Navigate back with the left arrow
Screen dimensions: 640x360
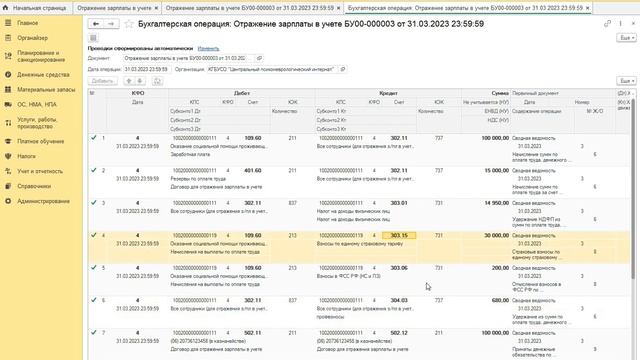(96, 24)
